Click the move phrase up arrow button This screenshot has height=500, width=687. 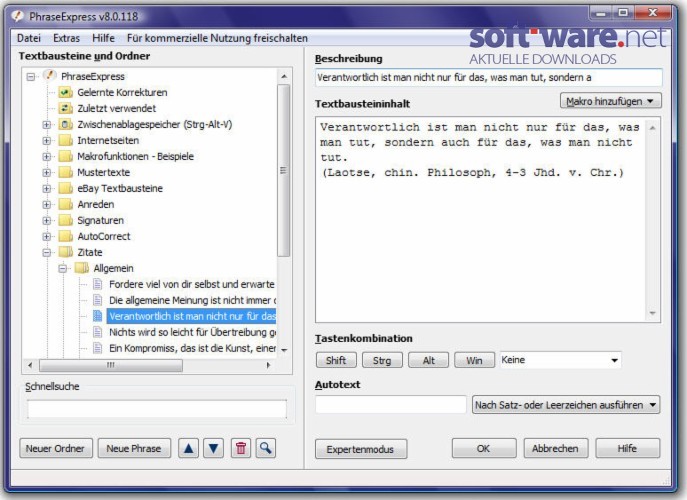point(188,448)
